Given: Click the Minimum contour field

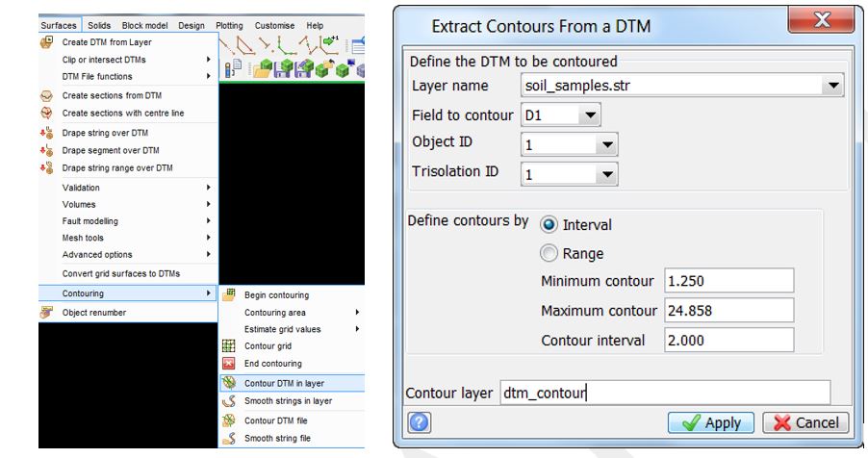Looking at the screenshot, I should coord(729,281).
